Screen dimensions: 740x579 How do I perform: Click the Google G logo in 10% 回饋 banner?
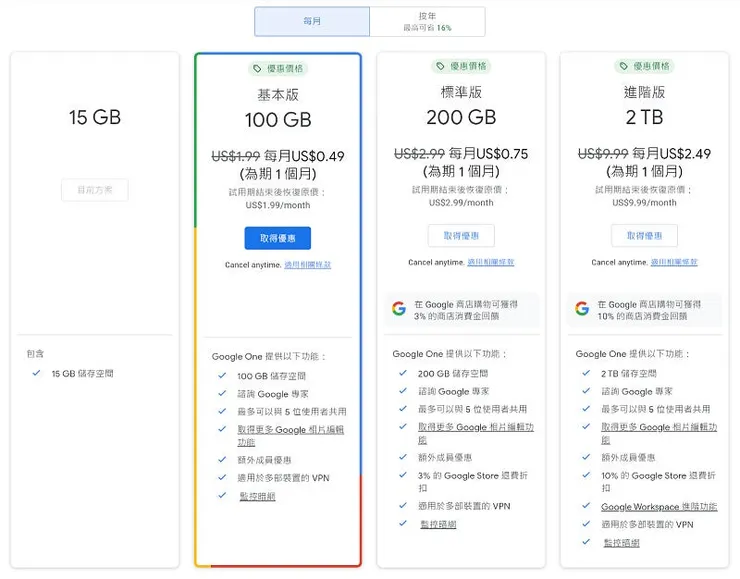(582, 309)
